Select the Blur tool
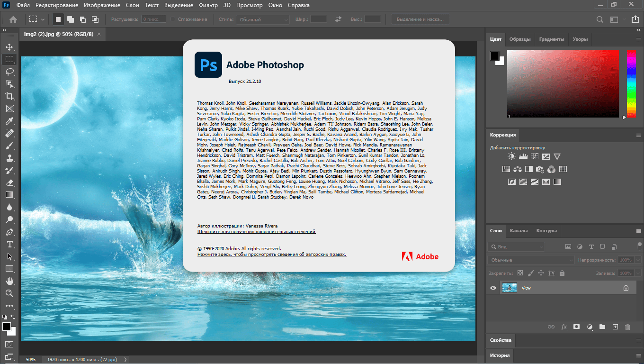 (9, 207)
